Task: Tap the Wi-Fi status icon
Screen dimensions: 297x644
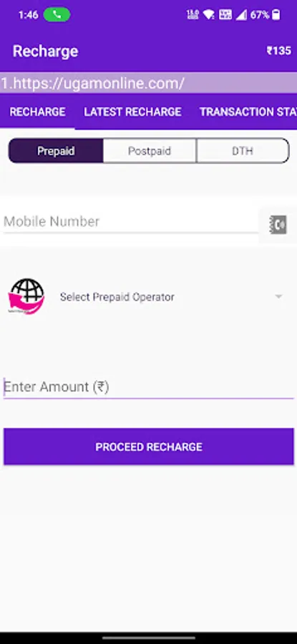Action: pos(209,15)
